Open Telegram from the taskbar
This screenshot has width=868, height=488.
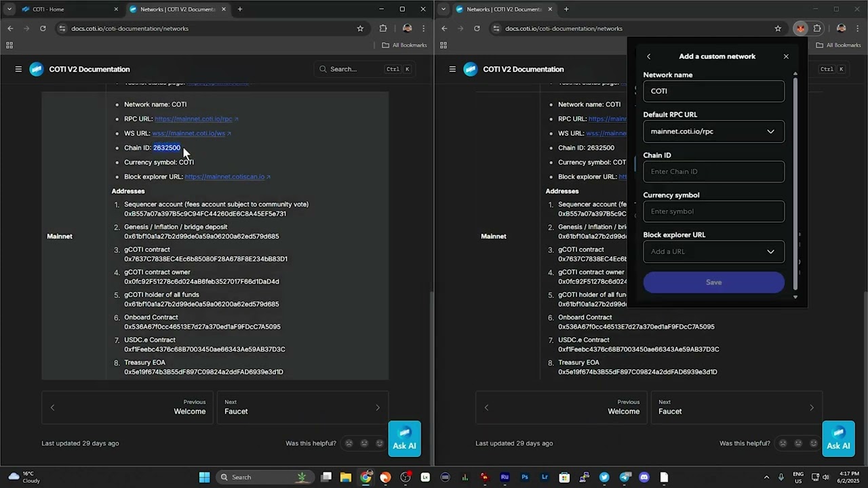624,477
